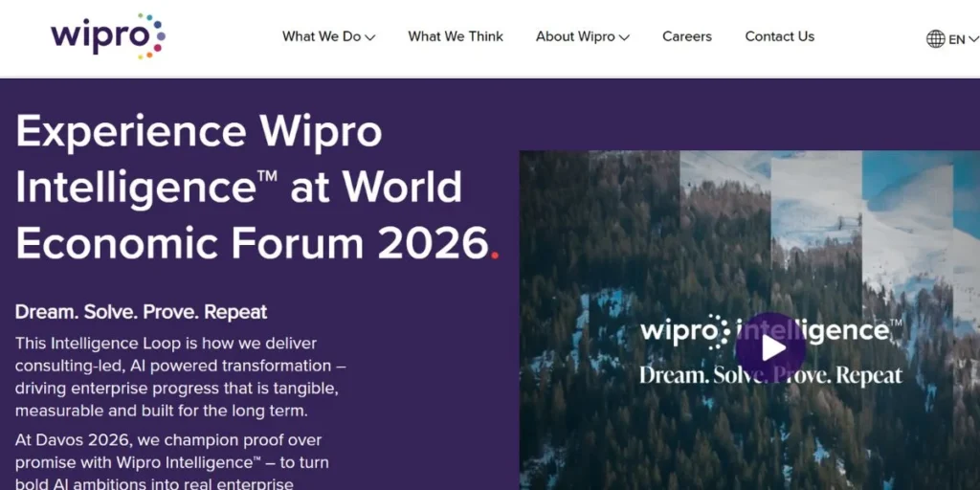Screen dimensions: 980x490
Task: Go to the Careers page
Action: pos(687,36)
